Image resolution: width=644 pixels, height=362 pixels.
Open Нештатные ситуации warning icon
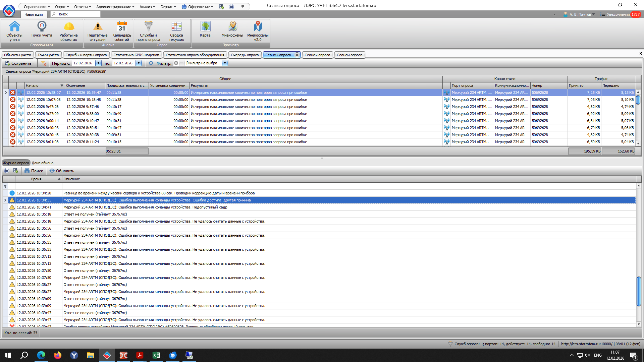coord(97,27)
